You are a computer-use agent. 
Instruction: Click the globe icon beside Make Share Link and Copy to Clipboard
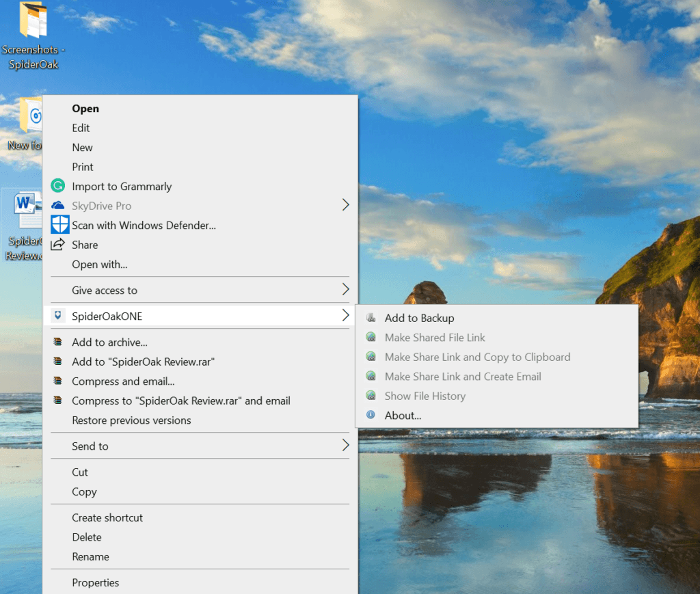point(371,357)
